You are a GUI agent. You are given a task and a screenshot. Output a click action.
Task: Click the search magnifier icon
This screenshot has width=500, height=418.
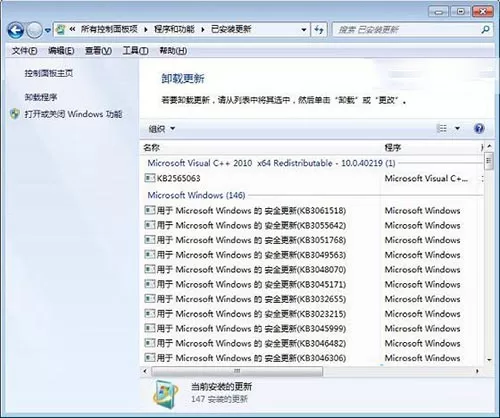point(486,30)
